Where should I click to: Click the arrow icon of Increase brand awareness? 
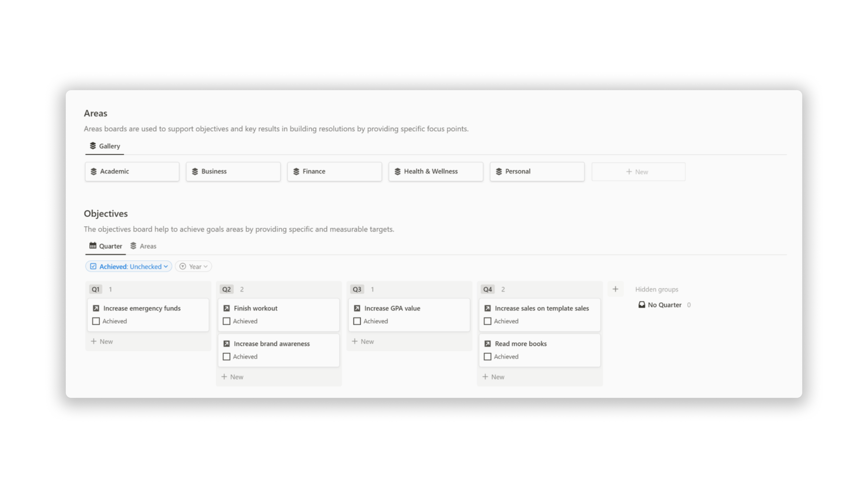click(226, 343)
